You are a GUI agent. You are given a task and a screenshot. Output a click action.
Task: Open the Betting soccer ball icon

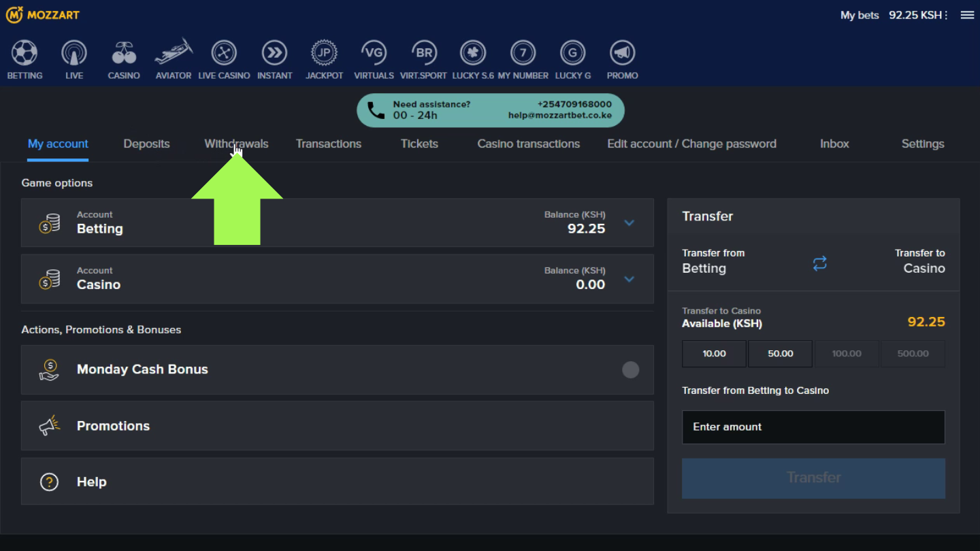24,53
